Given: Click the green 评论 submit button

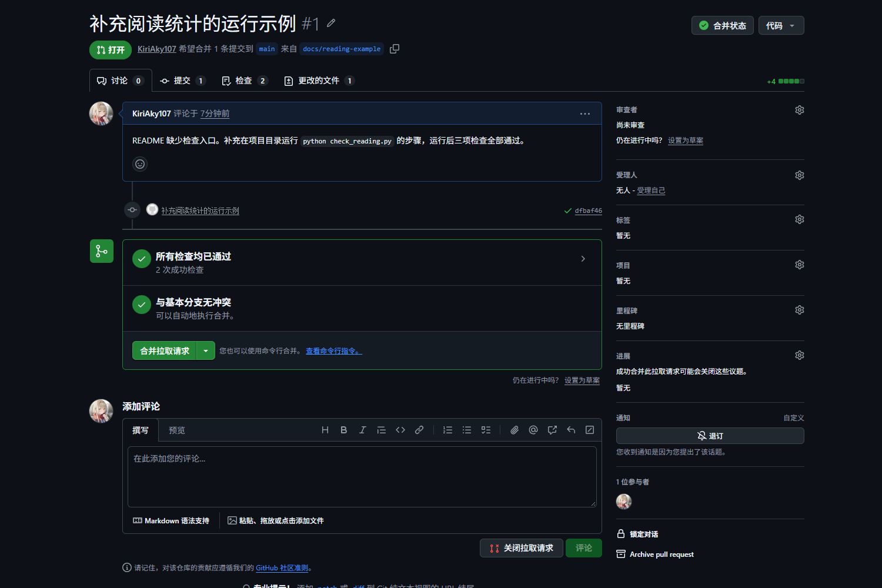Looking at the screenshot, I should coord(584,548).
